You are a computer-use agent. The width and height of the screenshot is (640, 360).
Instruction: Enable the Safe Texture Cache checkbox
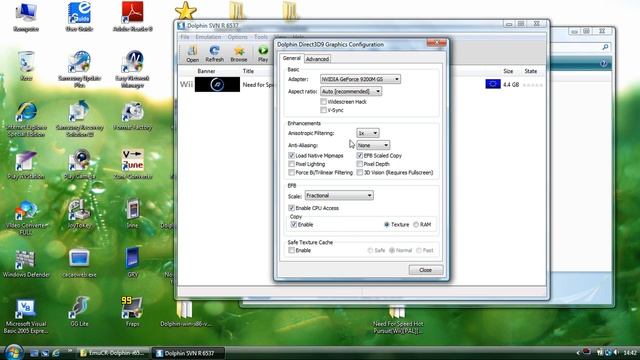pyautogui.click(x=291, y=250)
